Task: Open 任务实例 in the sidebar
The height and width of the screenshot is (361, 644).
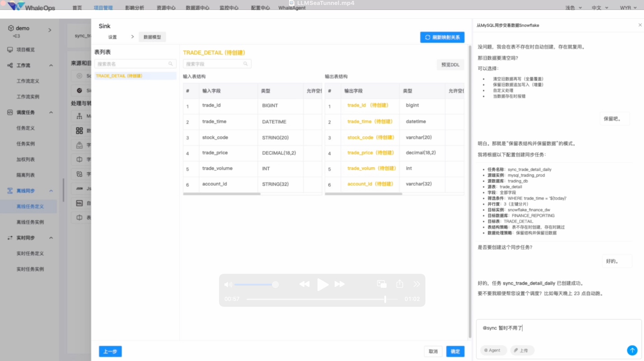Action: [x=26, y=144]
